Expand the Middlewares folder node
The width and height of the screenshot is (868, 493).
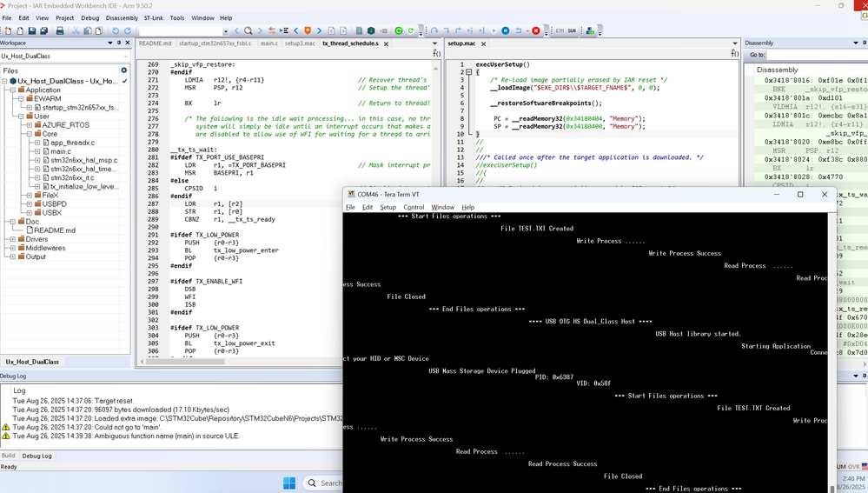(x=13, y=248)
